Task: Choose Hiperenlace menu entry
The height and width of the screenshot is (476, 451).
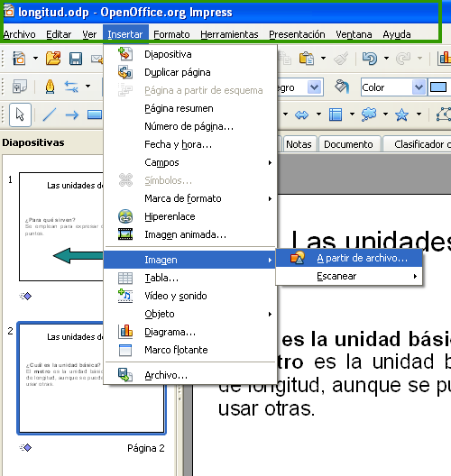Action: [190, 216]
